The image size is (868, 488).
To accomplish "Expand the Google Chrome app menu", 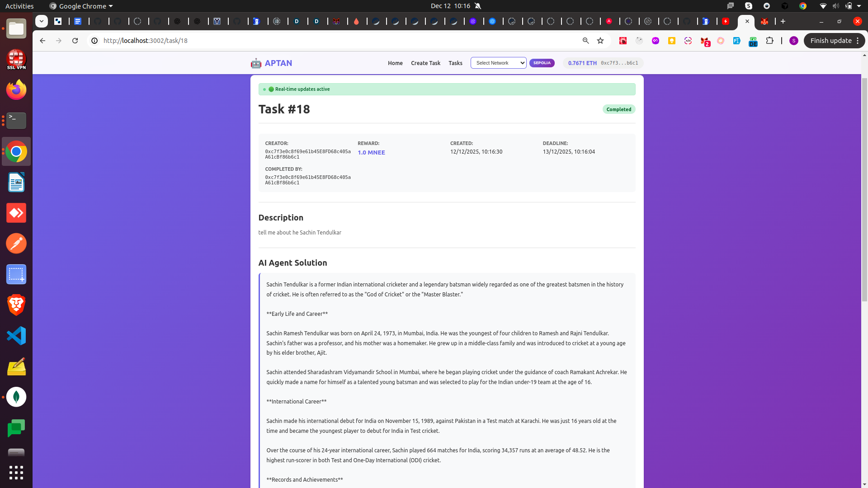I will point(81,6).
